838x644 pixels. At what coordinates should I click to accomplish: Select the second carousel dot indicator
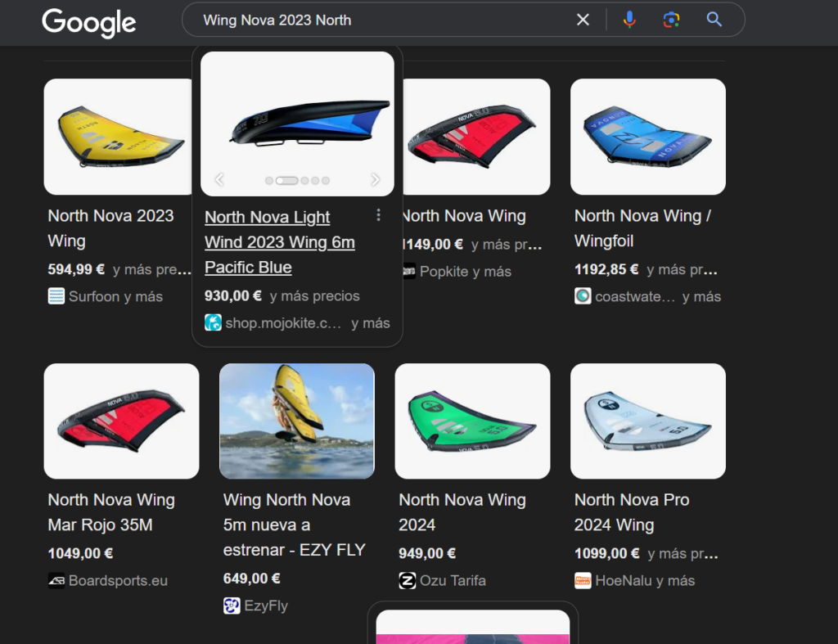coord(286,180)
